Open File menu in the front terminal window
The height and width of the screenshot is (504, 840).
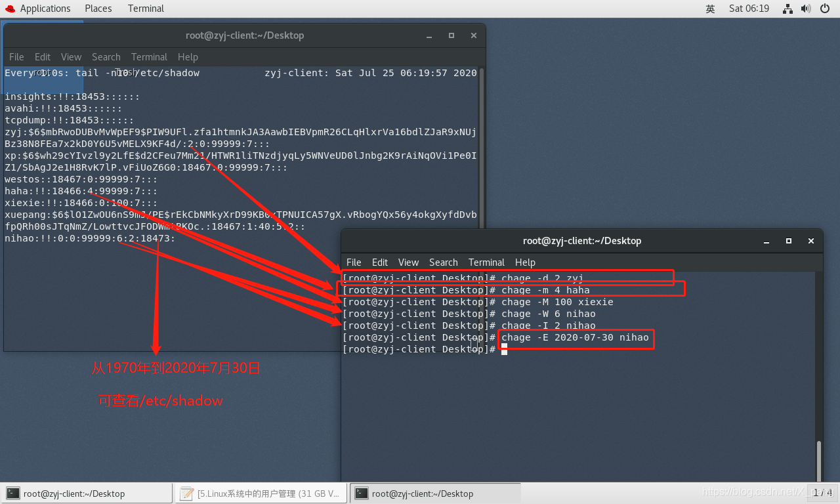(354, 262)
